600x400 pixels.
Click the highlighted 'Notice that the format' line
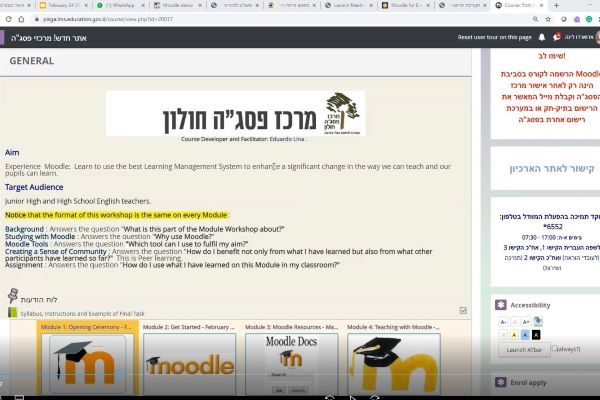pos(116,215)
